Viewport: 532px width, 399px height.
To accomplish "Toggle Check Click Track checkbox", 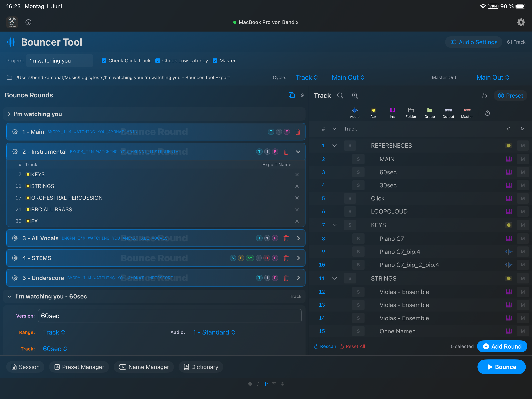I will click(x=104, y=61).
